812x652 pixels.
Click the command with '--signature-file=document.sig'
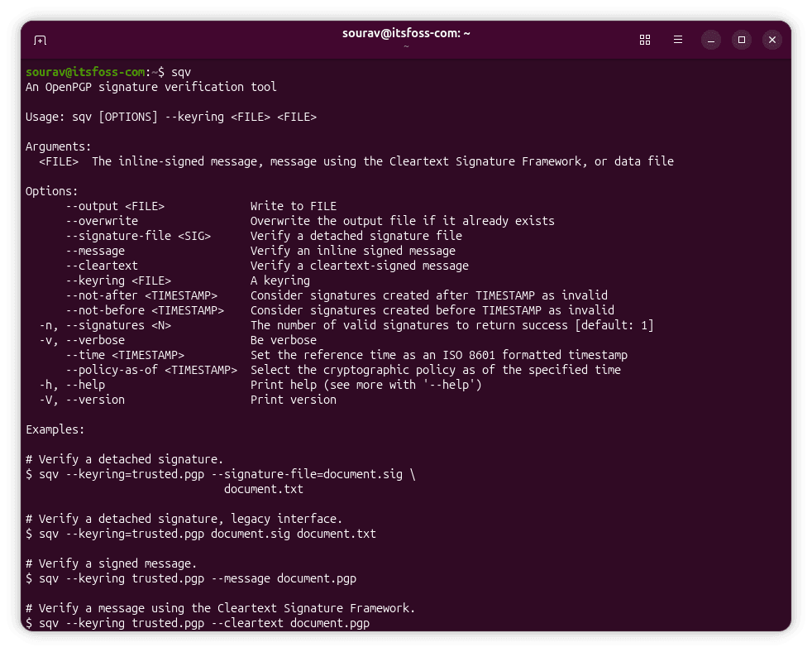tap(221, 475)
